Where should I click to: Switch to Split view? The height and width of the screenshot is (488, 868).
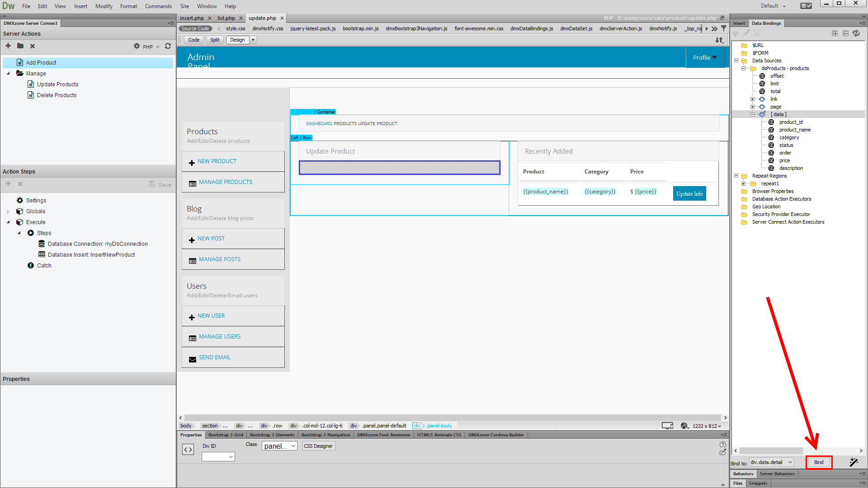click(215, 40)
